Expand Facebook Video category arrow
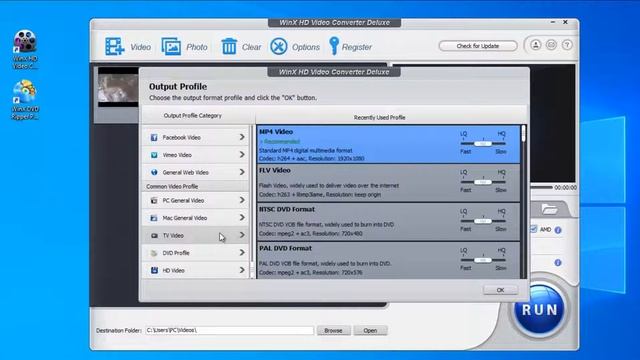 (x=242, y=137)
